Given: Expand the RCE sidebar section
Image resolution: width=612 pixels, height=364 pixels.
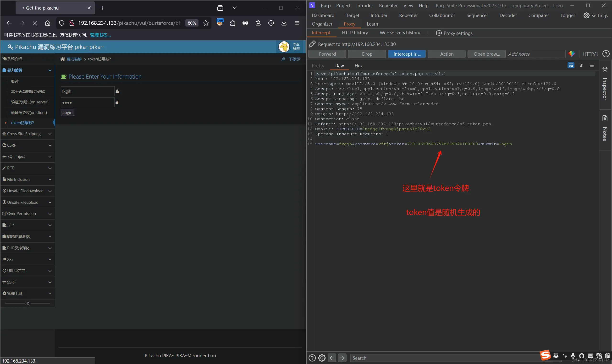Looking at the screenshot, I should point(28,168).
